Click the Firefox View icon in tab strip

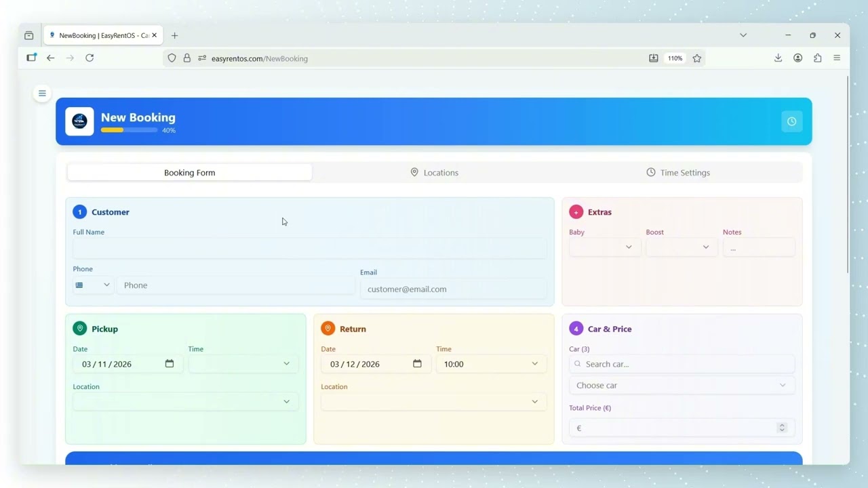point(28,35)
